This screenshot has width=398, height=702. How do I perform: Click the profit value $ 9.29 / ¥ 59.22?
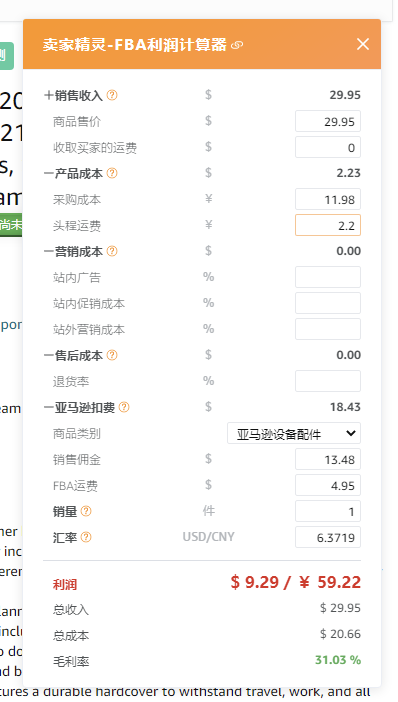[x=295, y=582]
